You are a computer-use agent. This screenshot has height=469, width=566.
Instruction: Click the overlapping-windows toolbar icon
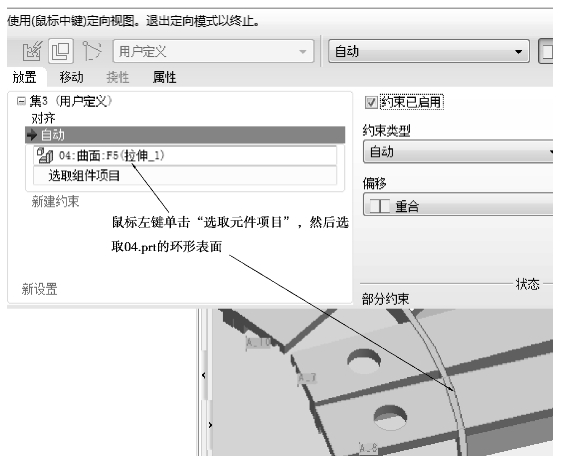click(x=61, y=51)
